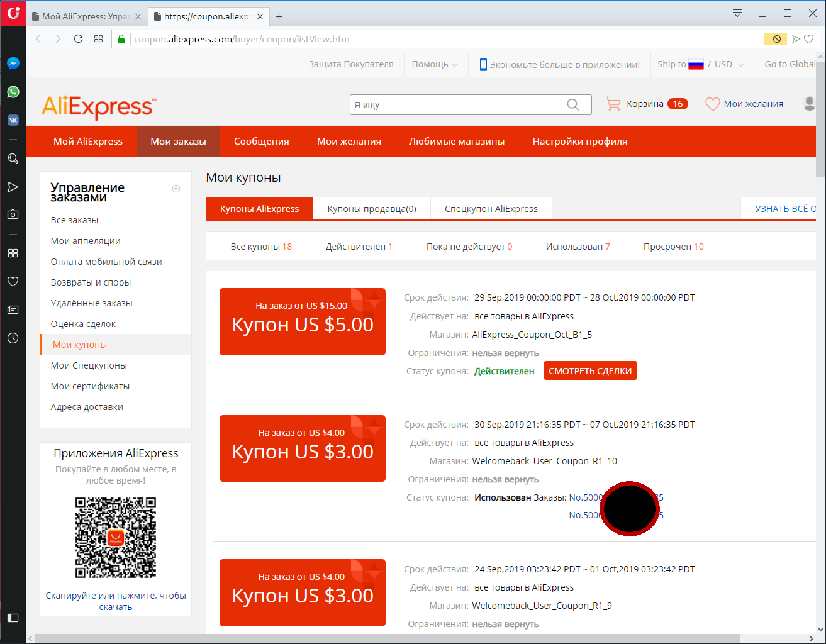Open Все заказы in the left menu

pyautogui.click(x=74, y=220)
